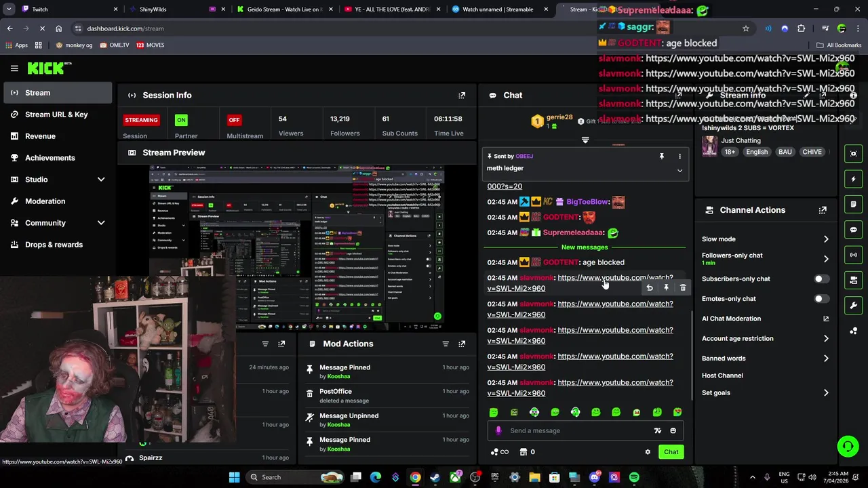Expand Studio submenu in sidebar
The width and height of the screenshot is (868, 488).
tap(101, 180)
